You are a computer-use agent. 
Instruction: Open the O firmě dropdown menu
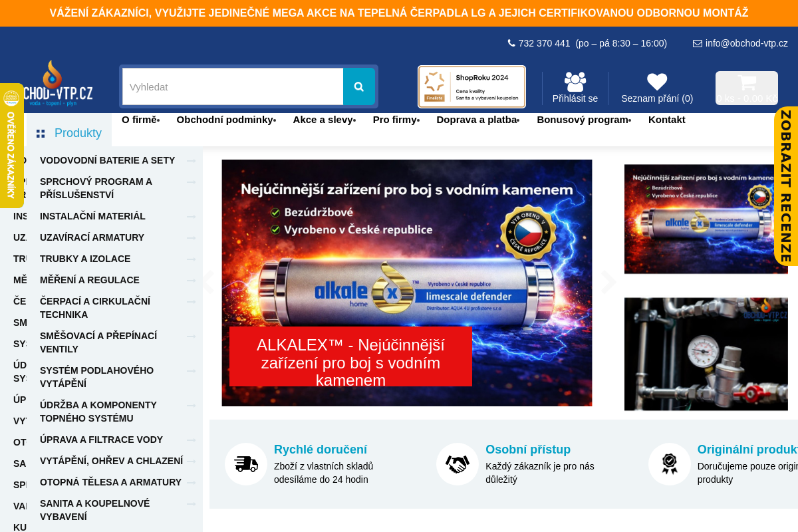(x=140, y=120)
